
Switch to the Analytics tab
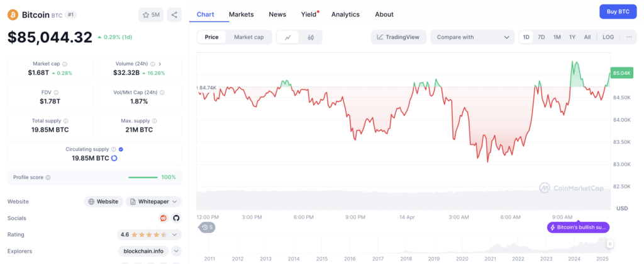coord(345,14)
